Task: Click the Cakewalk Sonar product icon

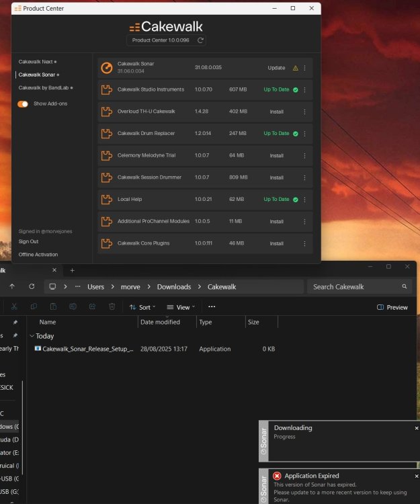Action: pos(107,68)
